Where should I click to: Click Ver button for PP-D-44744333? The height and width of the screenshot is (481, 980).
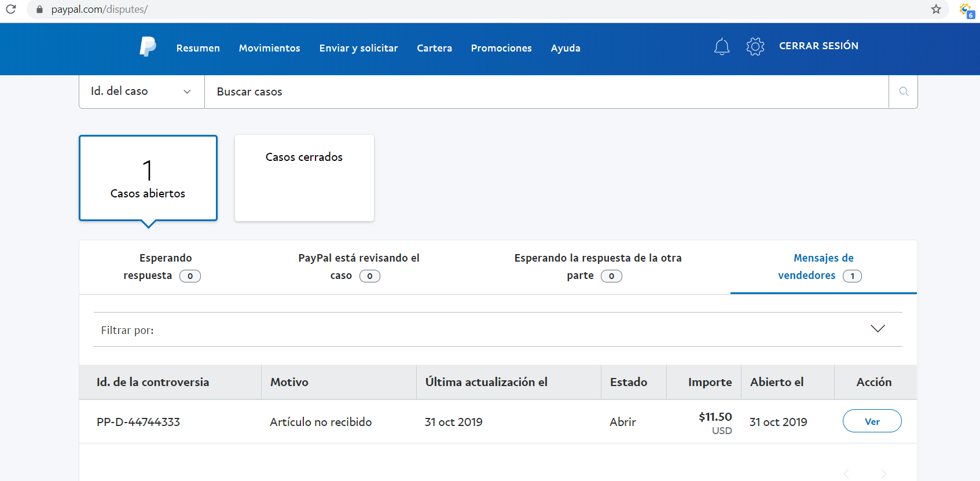(872, 421)
